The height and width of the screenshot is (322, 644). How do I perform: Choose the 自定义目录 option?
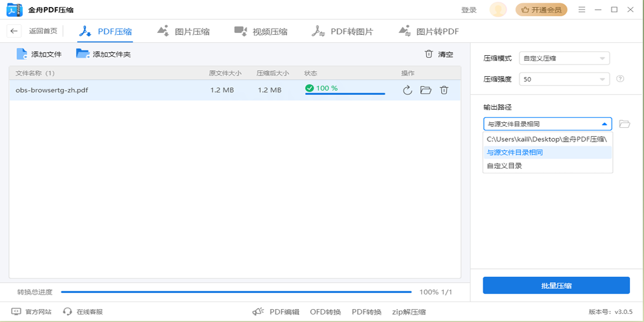pos(547,166)
